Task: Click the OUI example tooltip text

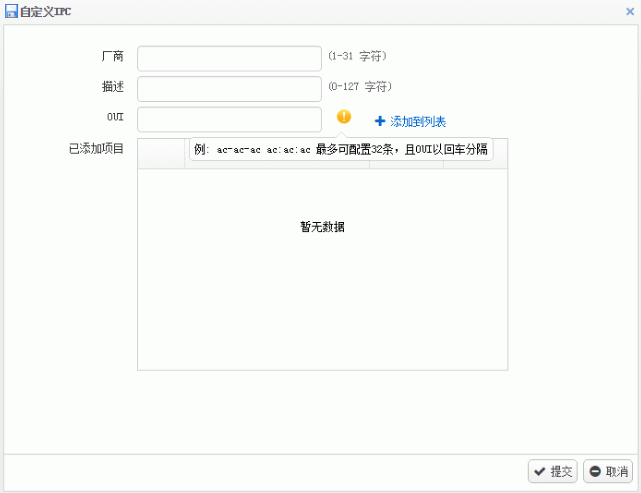Action: [341, 150]
